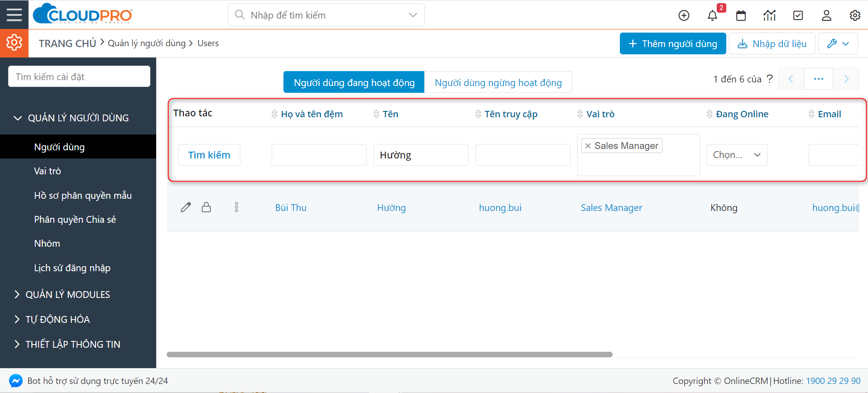Click the lock icon for Hường's row
The width and height of the screenshot is (868, 393).
tap(206, 207)
